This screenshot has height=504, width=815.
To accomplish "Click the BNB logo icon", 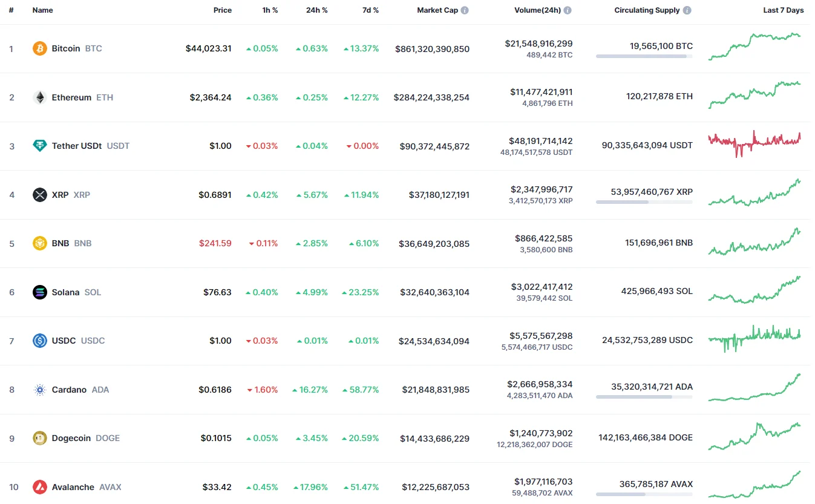I will pyautogui.click(x=39, y=243).
